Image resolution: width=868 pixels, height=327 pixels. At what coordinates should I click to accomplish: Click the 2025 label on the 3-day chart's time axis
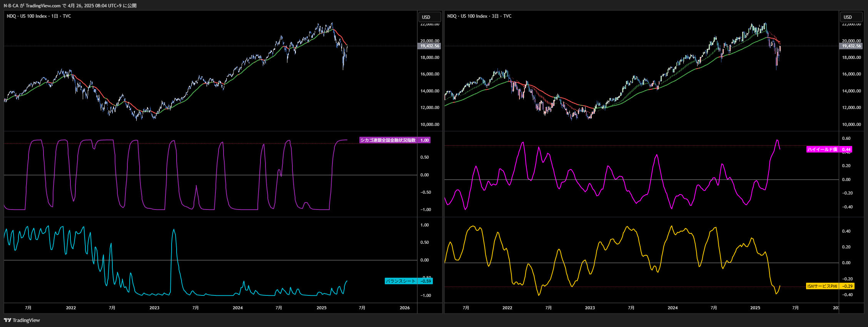[755, 308]
